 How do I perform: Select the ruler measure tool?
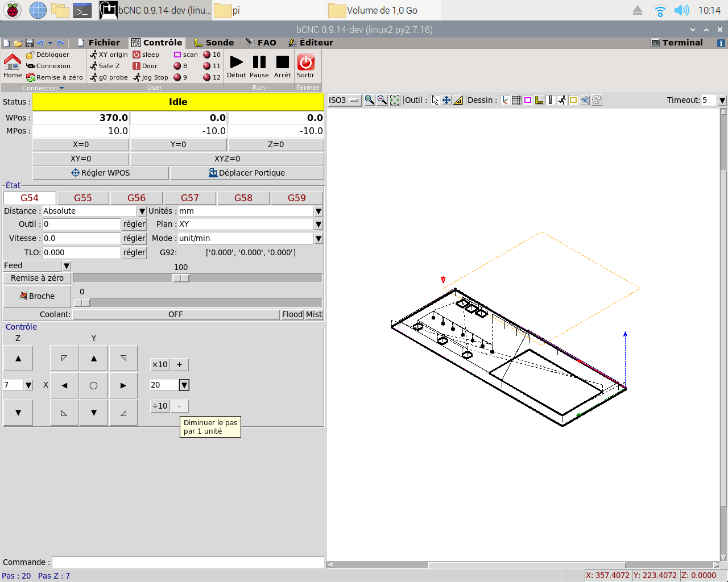tap(458, 100)
